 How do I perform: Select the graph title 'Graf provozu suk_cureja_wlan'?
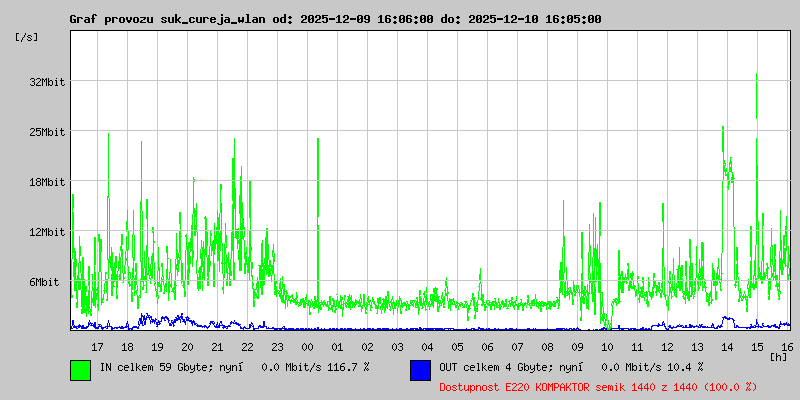coord(167,19)
